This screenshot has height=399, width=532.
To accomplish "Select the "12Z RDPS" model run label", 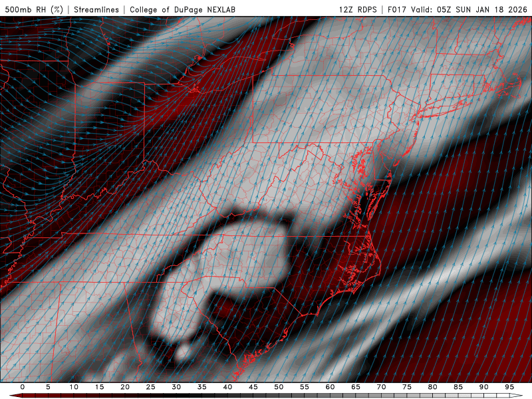I will 358,9.
